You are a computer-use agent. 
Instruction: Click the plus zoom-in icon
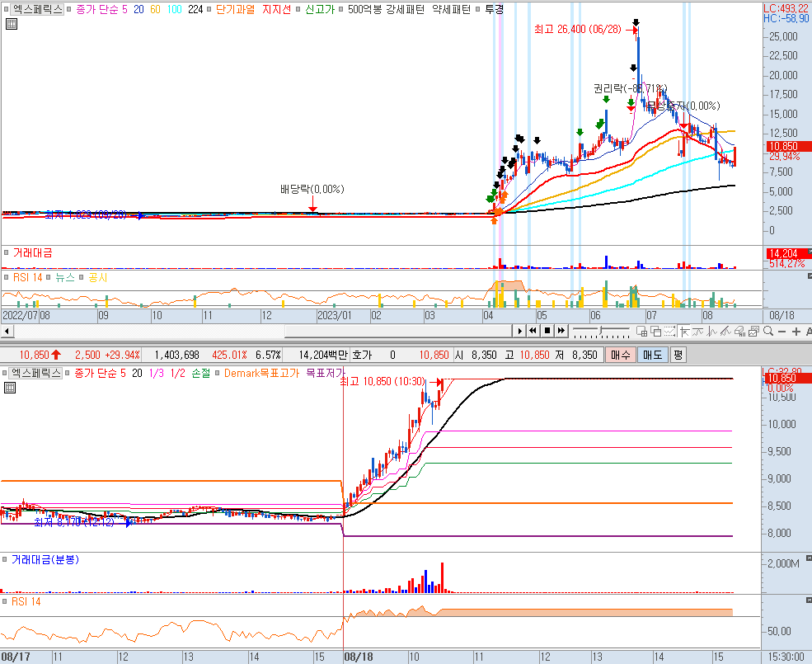coord(796,332)
